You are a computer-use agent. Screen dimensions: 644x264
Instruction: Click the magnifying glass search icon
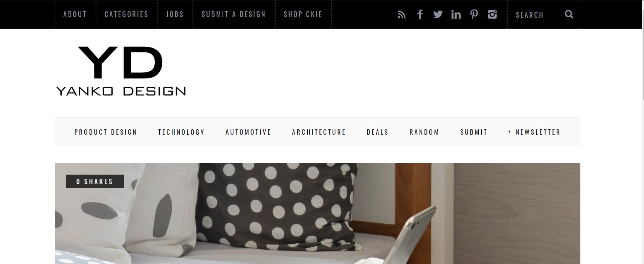569,14
